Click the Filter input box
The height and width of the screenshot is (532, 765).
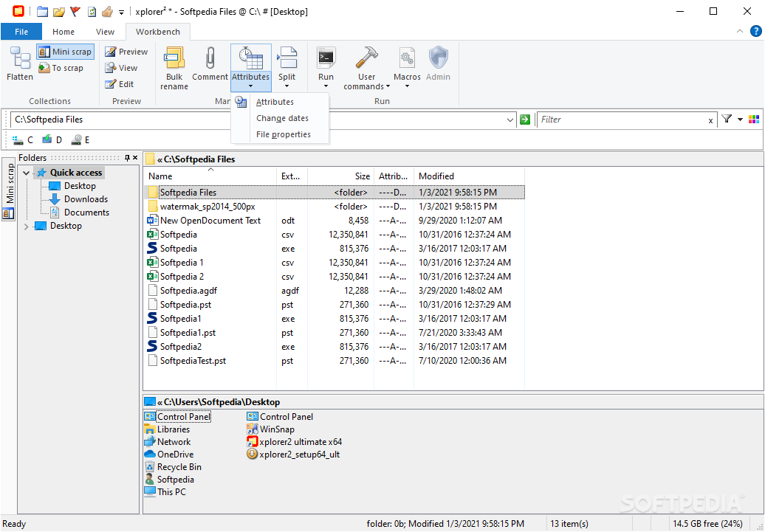[621, 120]
